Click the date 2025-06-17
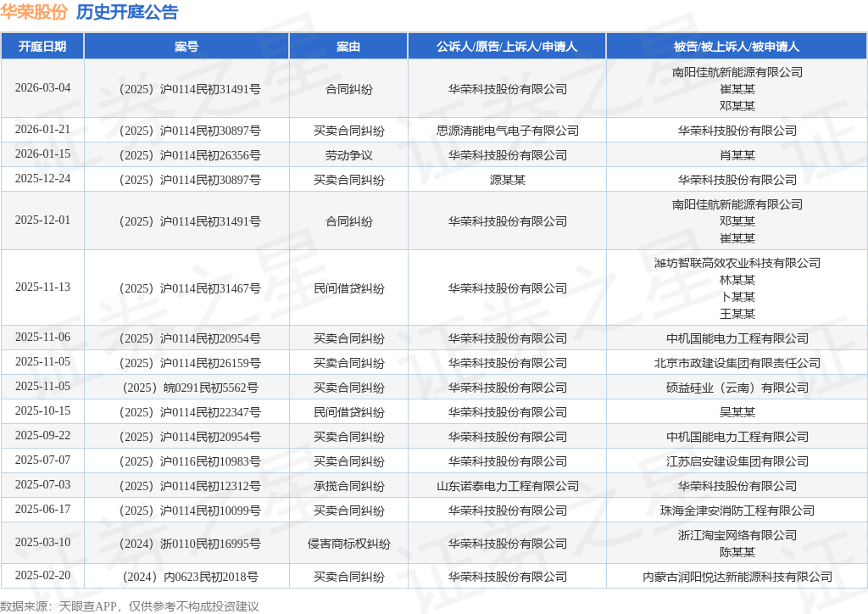 42,509
